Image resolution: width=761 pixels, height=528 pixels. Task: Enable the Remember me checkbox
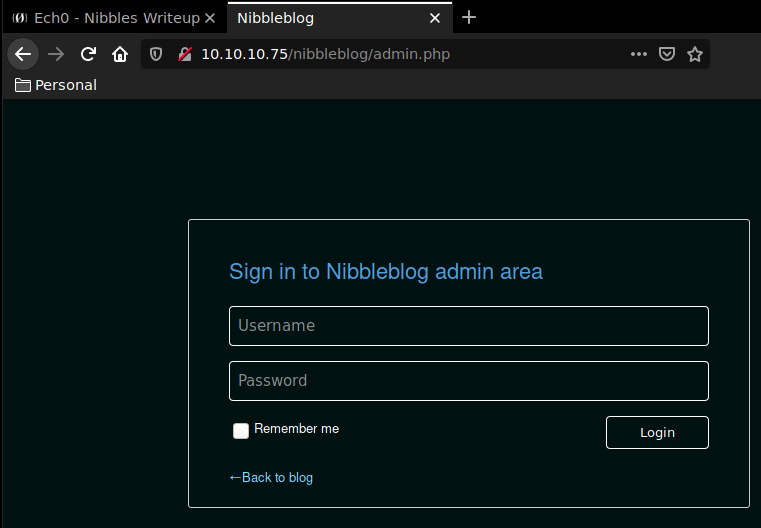point(241,430)
